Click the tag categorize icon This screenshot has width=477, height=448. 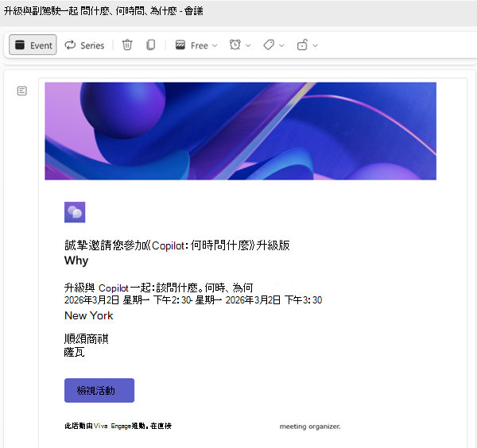click(269, 45)
